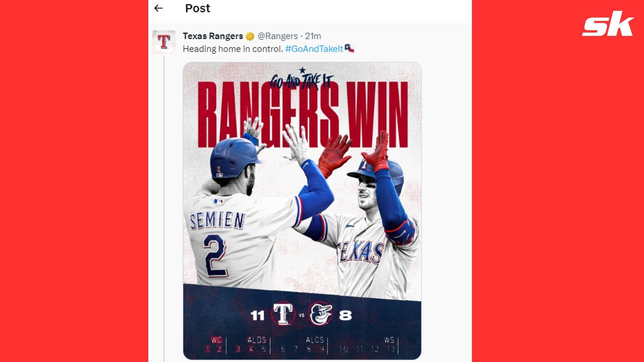This screenshot has width=644, height=362.
Task: Click the gold verified badge
Action: pyautogui.click(x=250, y=36)
